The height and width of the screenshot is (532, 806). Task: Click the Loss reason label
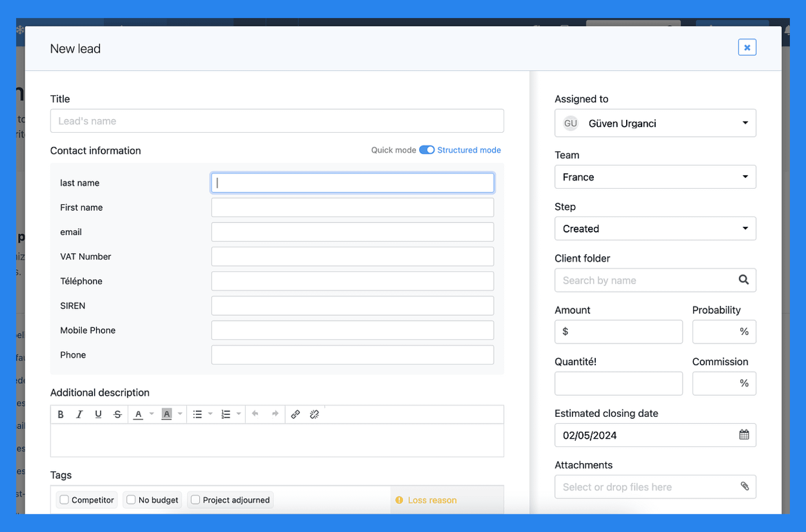click(432, 500)
